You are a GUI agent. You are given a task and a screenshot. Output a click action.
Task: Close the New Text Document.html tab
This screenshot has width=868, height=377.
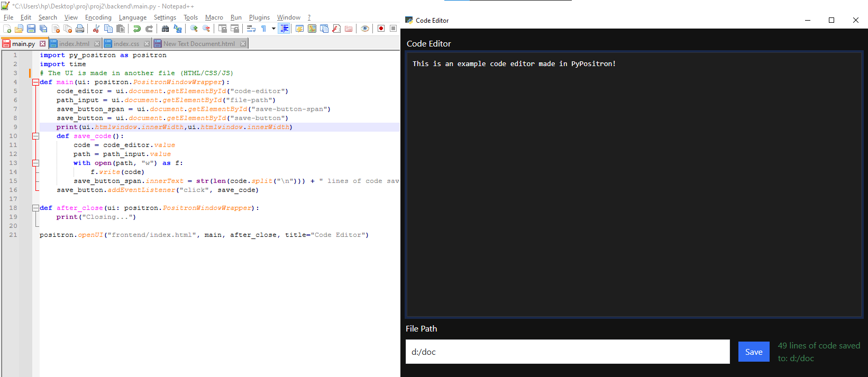point(243,44)
